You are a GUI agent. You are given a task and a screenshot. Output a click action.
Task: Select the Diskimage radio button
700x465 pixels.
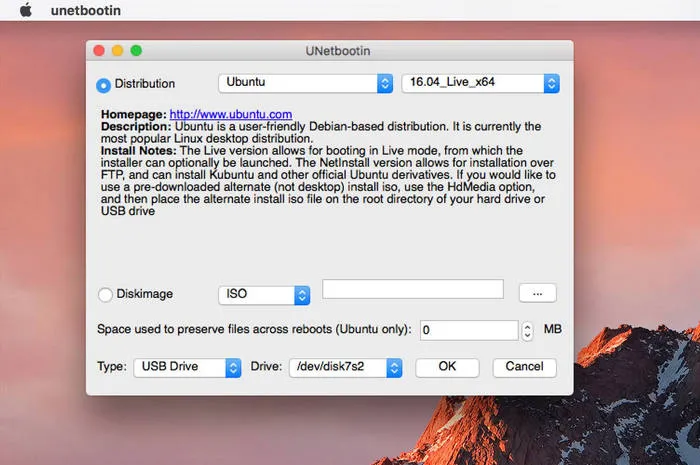click(105, 294)
